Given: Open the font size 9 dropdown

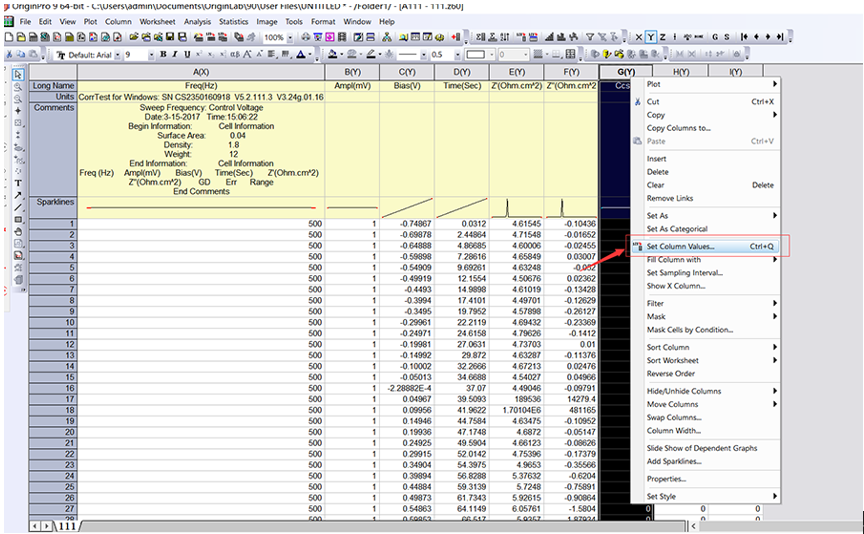Looking at the screenshot, I should tap(151, 55).
